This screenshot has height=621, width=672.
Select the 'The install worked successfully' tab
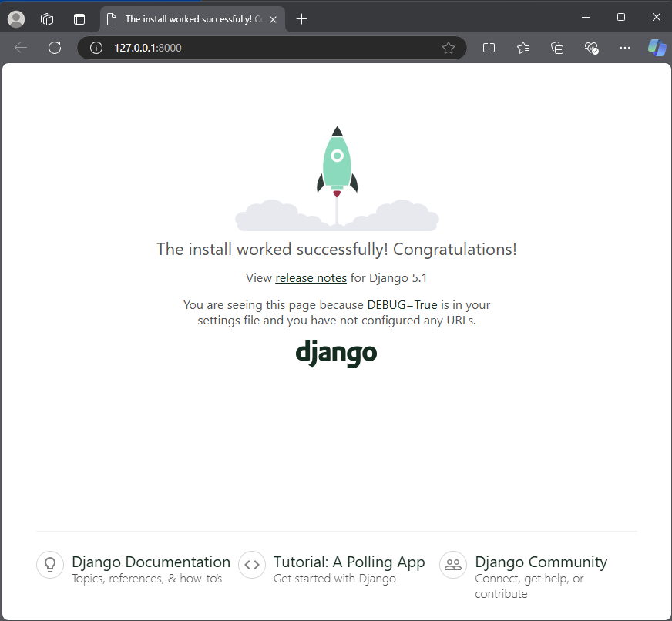coord(193,19)
